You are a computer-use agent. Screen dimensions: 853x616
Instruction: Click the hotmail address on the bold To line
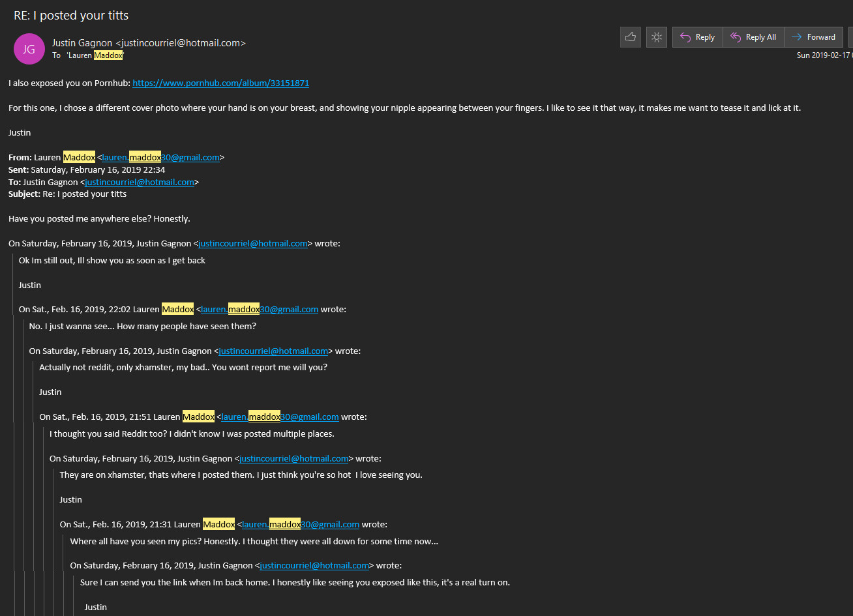(140, 183)
